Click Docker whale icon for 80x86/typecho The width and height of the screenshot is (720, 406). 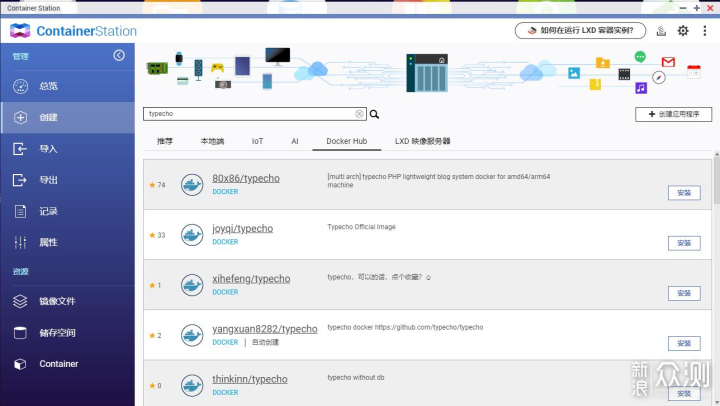pos(192,185)
